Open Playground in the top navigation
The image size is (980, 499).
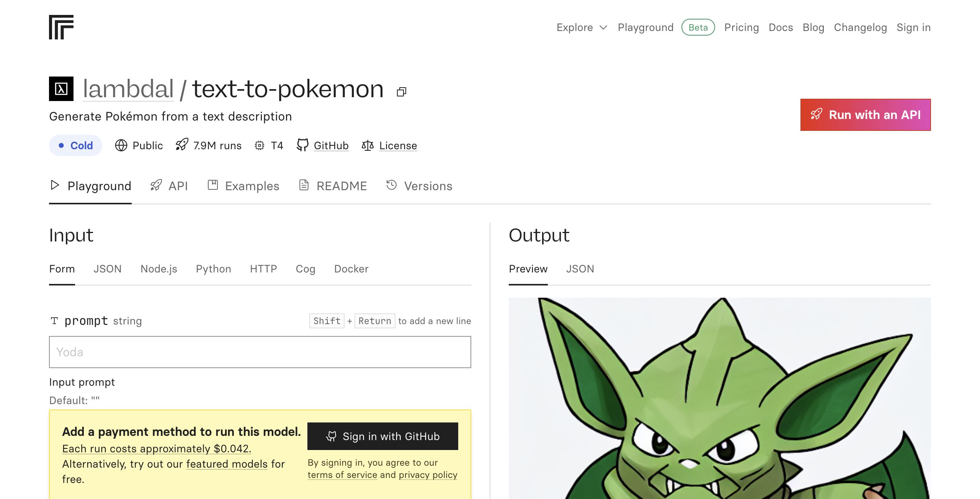click(646, 28)
